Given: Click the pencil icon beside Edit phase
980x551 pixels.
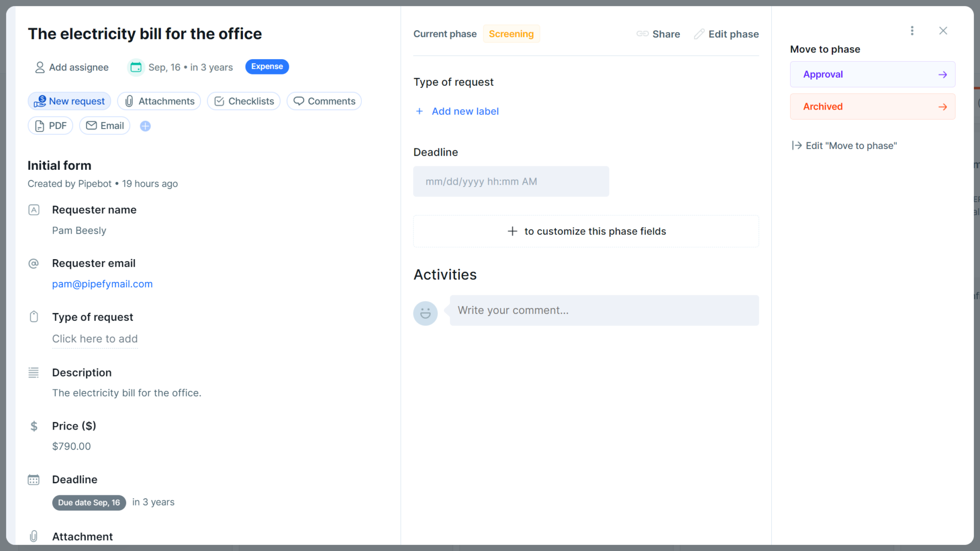Looking at the screenshot, I should pos(699,34).
